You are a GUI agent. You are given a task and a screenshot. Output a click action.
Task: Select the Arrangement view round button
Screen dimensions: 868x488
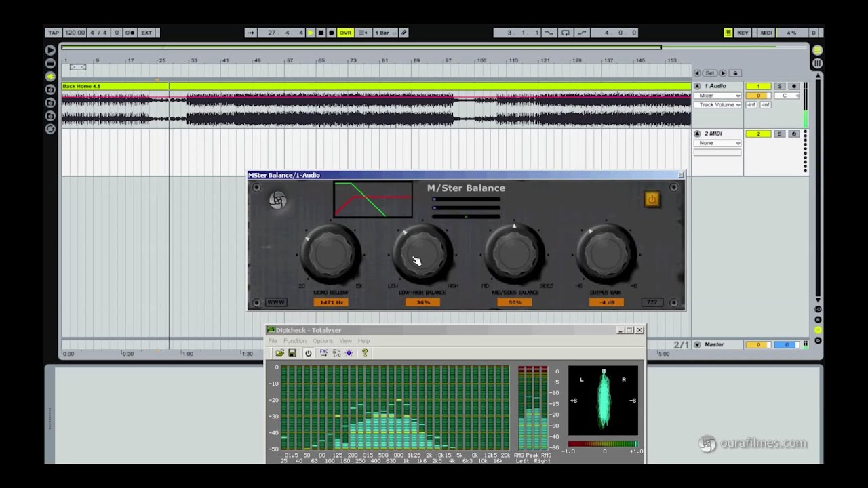click(x=817, y=63)
